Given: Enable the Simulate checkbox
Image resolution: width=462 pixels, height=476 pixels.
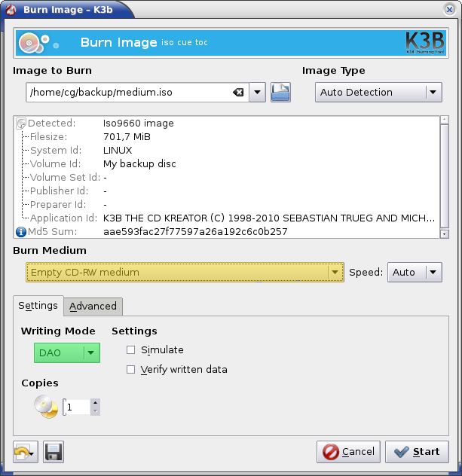Looking at the screenshot, I should tap(131, 350).
